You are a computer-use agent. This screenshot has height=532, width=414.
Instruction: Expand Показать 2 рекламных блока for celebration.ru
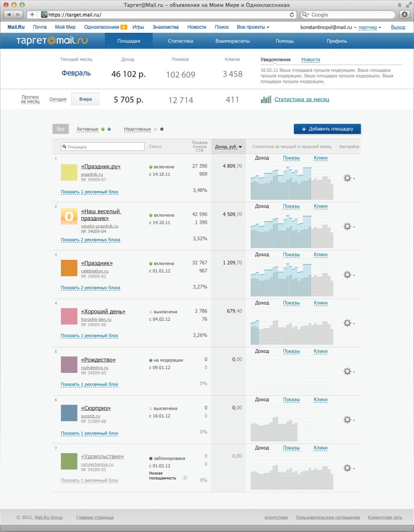(91, 288)
